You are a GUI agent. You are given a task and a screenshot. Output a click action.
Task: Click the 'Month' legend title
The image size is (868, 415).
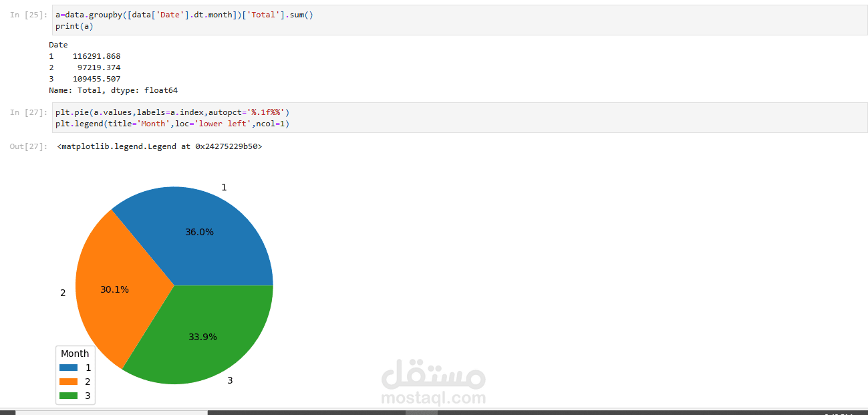75,354
